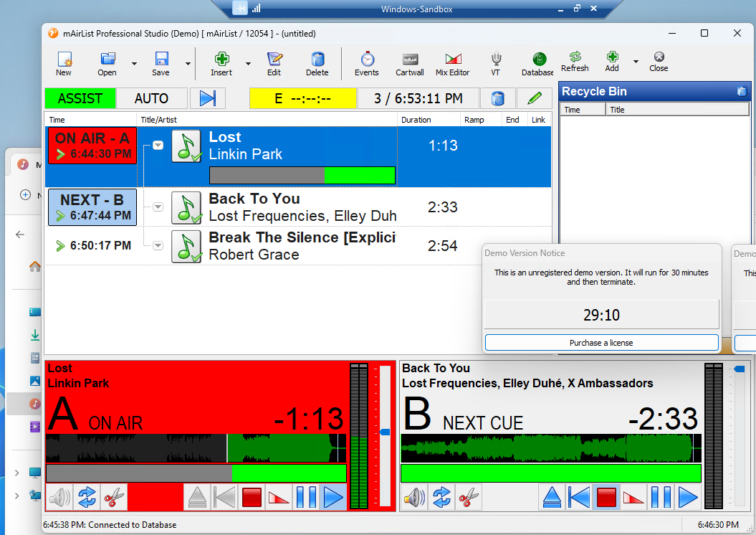Seek on Player A progress bar
This screenshot has height=535, width=756.
click(196, 473)
